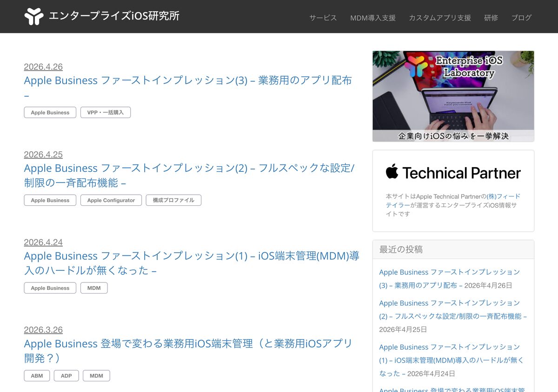Viewport: 558px width, 392px height.
Task: Open post ファーストインプレッション(3) 業務用のアプリ配布
Action: (188, 87)
